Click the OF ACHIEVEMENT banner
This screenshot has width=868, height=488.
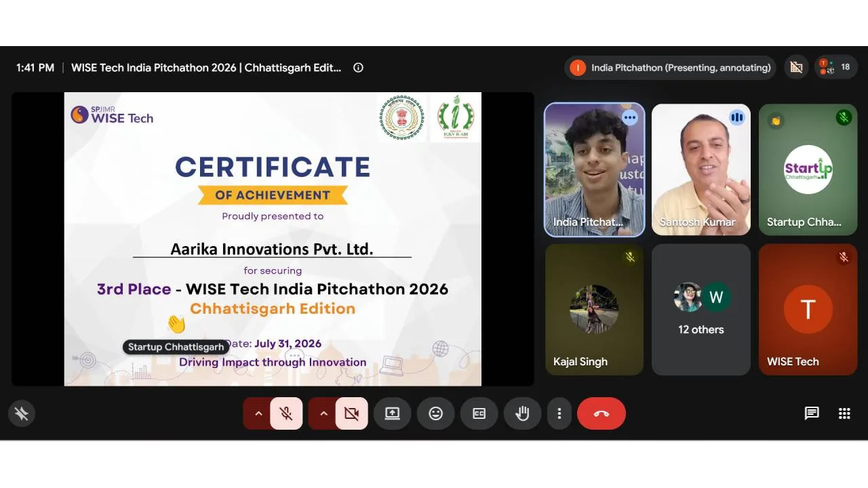click(x=273, y=195)
